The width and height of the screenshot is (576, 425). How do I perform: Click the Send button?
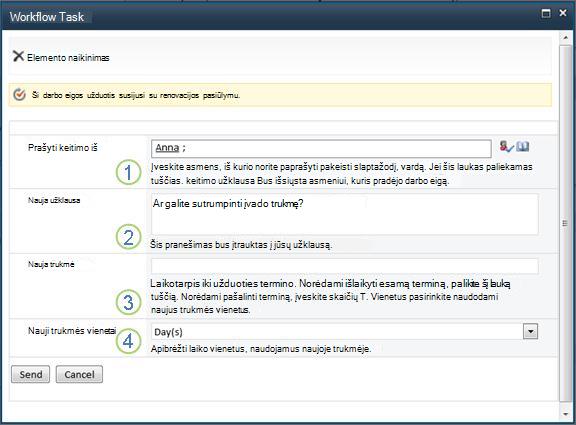tap(30, 374)
